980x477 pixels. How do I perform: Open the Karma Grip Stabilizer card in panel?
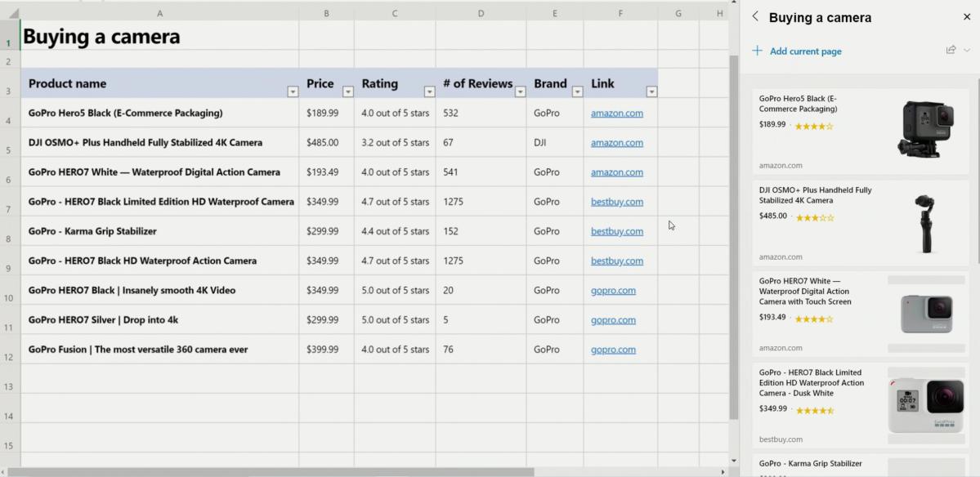pyautogui.click(x=811, y=463)
